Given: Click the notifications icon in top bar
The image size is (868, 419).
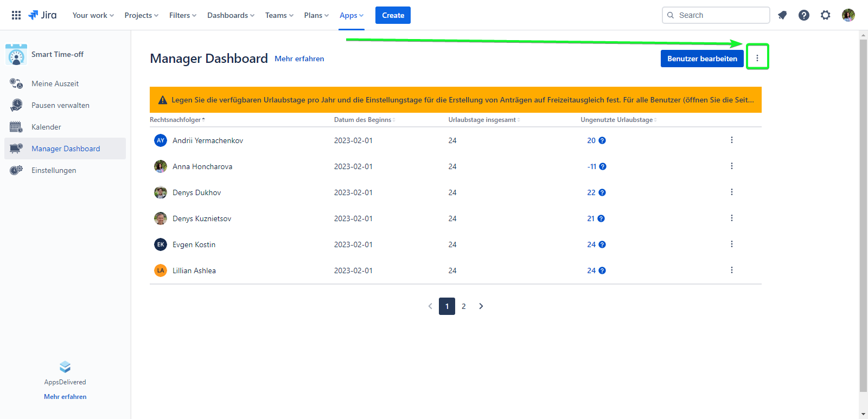Looking at the screenshot, I should pyautogui.click(x=782, y=15).
